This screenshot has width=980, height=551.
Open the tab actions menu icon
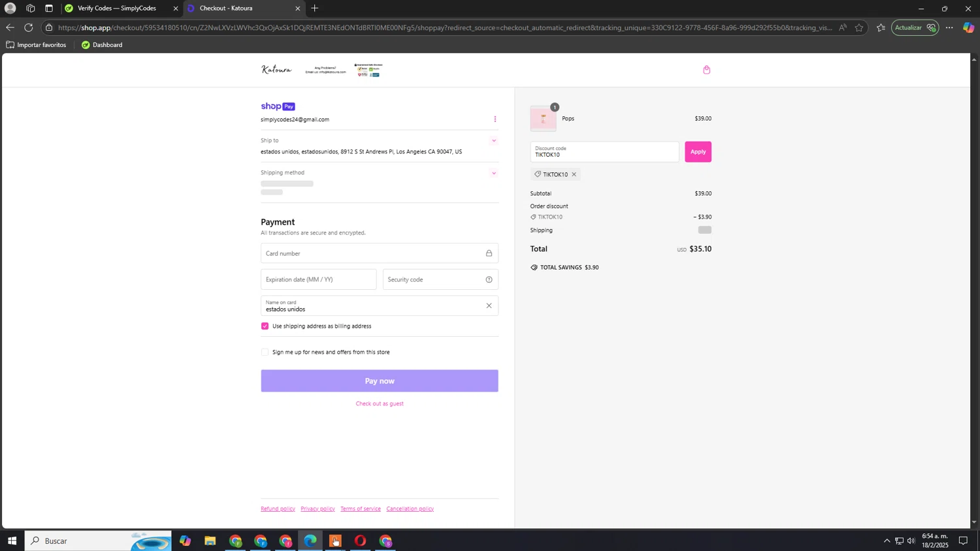point(49,8)
